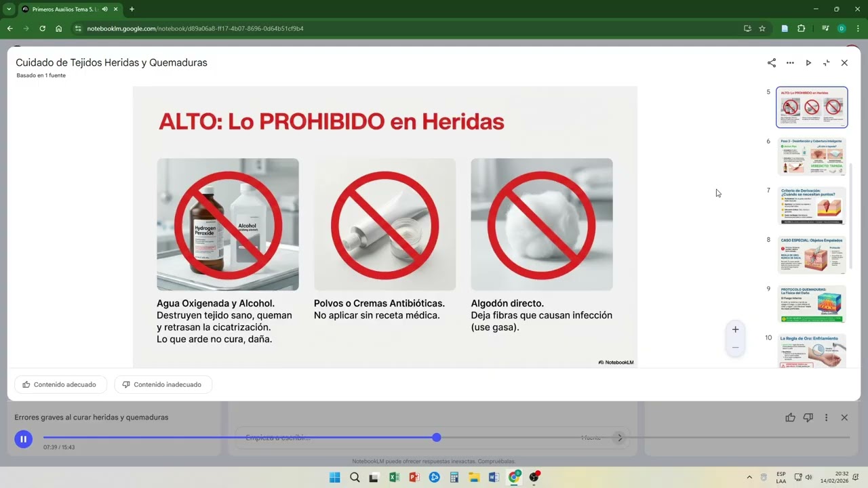Open slide 6 thumbnail Desinfección y Cobertura

coord(812,157)
